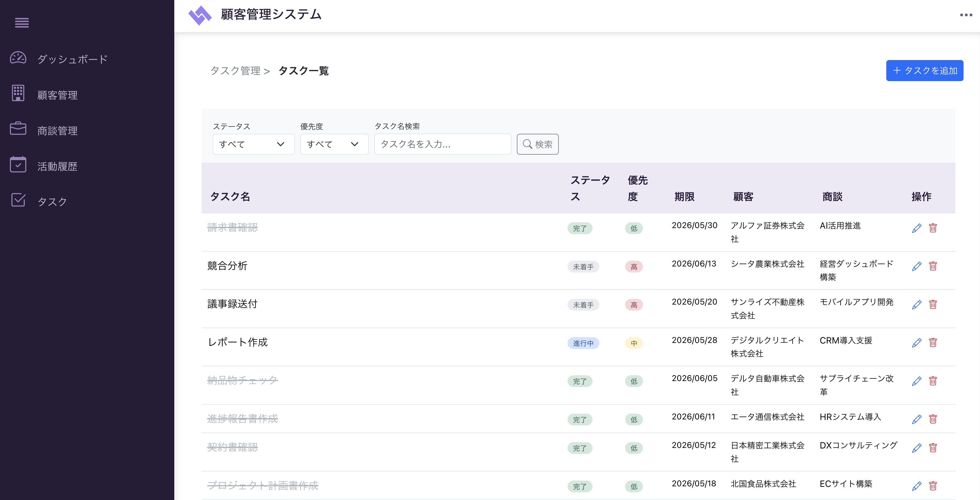980x500 pixels.
Task: Click customer エータ通信株式会社
Action: tap(767, 417)
